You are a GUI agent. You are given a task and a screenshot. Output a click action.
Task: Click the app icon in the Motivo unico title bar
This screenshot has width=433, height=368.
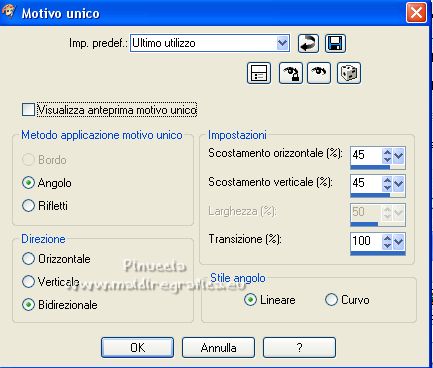pos(9,12)
